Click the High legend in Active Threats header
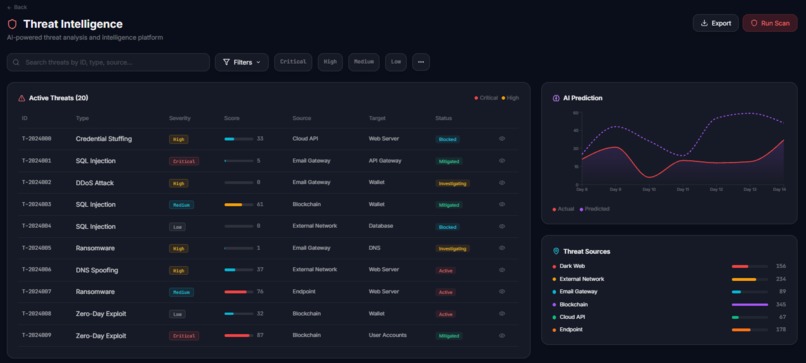The width and height of the screenshot is (806, 363). pos(510,98)
